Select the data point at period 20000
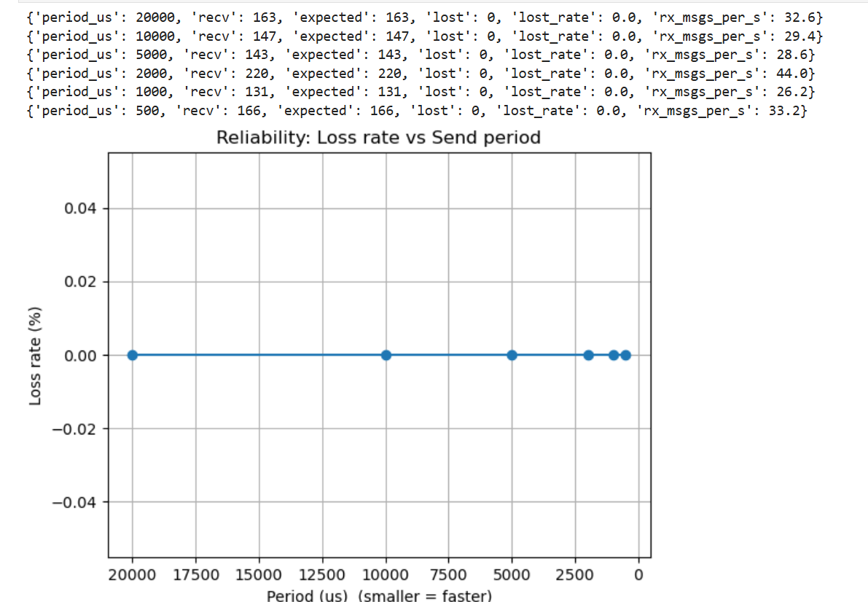This screenshot has height=602, width=868. [x=132, y=355]
